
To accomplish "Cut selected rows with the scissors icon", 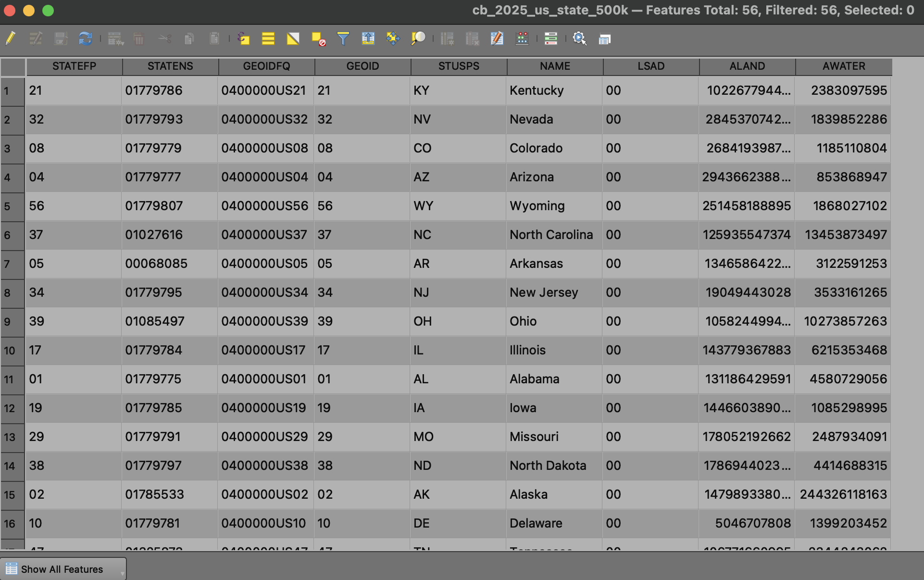I will pyautogui.click(x=164, y=38).
